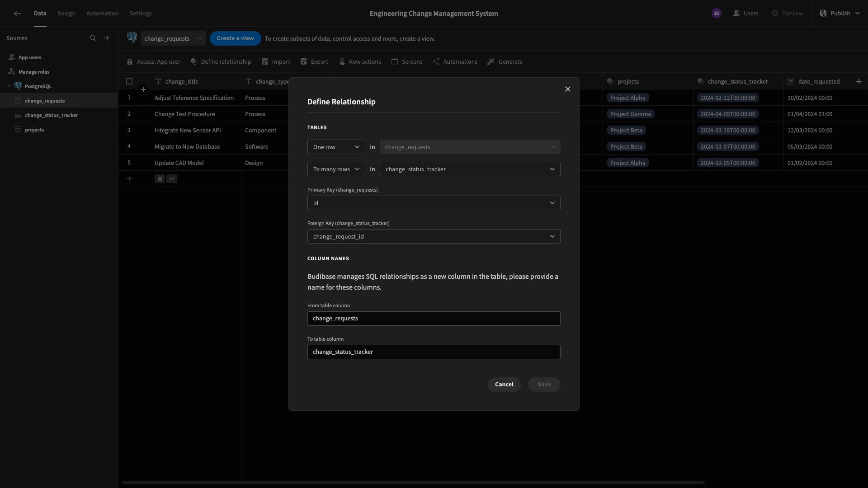The height and width of the screenshot is (488, 868).
Task: Search sources with the magnifier icon
Action: [93, 38]
